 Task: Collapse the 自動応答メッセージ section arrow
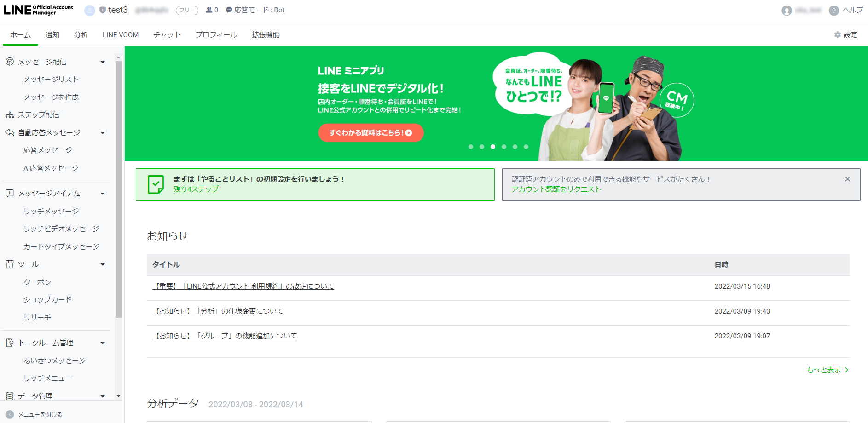coord(103,133)
